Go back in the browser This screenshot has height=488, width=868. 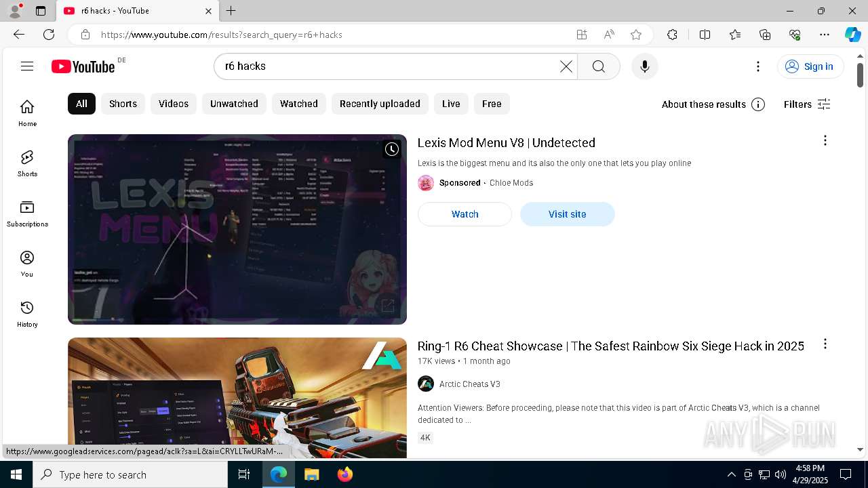tap(19, 35)
